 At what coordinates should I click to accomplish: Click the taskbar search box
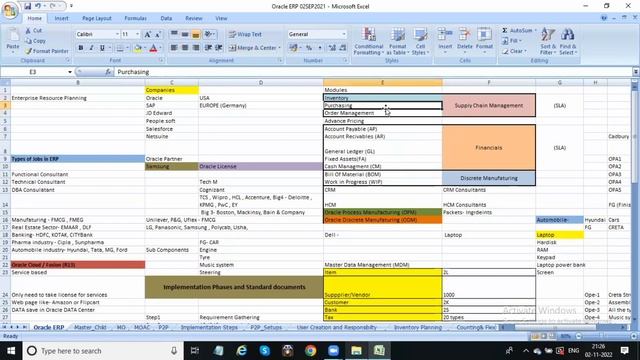coord(104,351)
